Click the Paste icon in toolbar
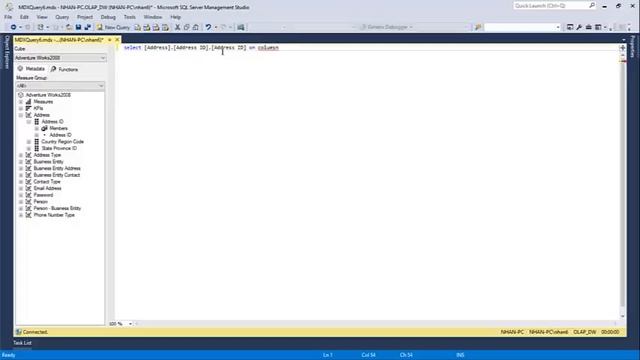The image size is (640, 360). pyautogui.click(x=196, y=27)
